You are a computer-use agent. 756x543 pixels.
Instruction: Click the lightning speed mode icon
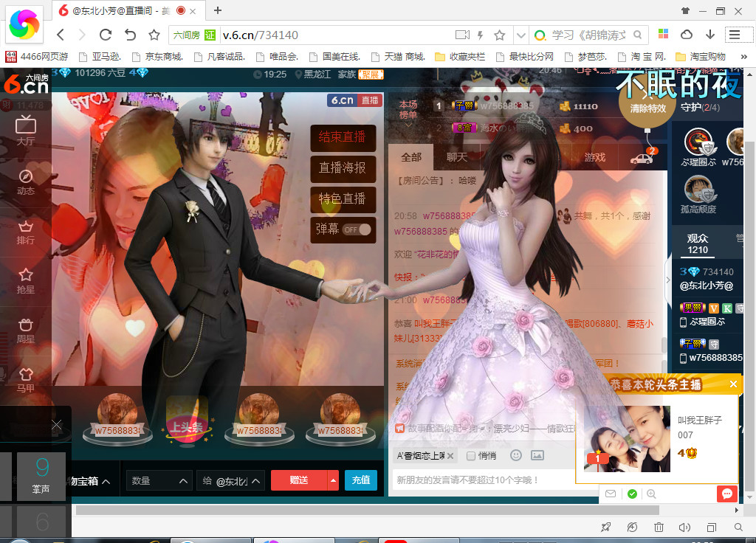(x=480, y=35)
